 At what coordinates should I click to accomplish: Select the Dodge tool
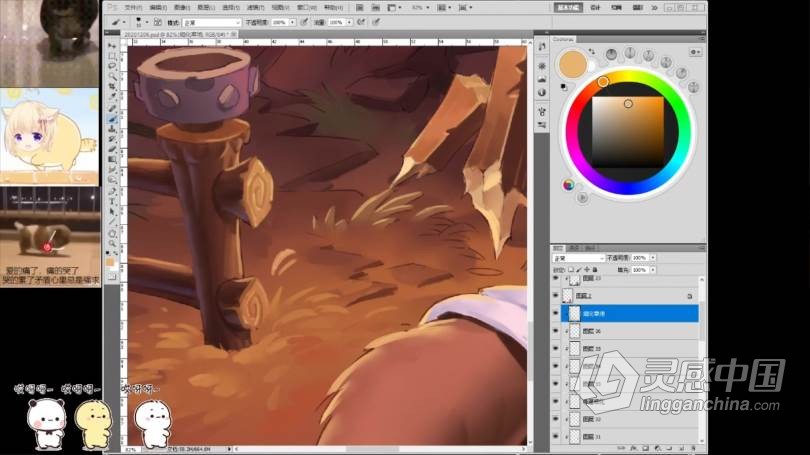(x=112, y=181)
